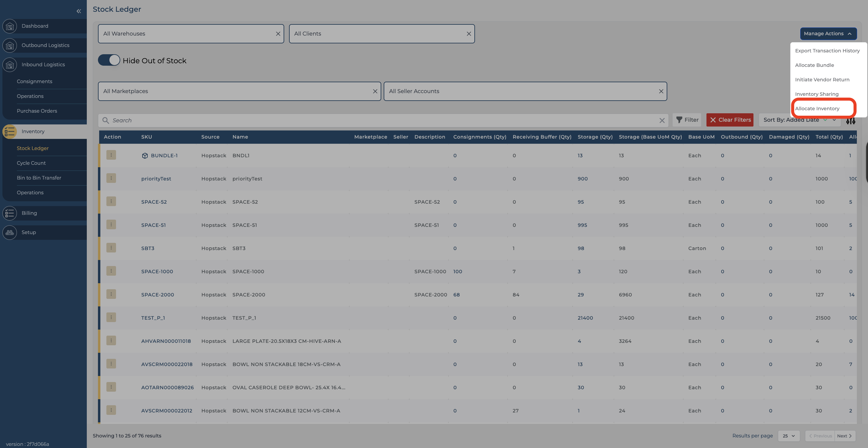This screenshot has width=868, height=448.
Task: Click the bundle icon beside BUNDLE-1
Action: click(145, 155)
